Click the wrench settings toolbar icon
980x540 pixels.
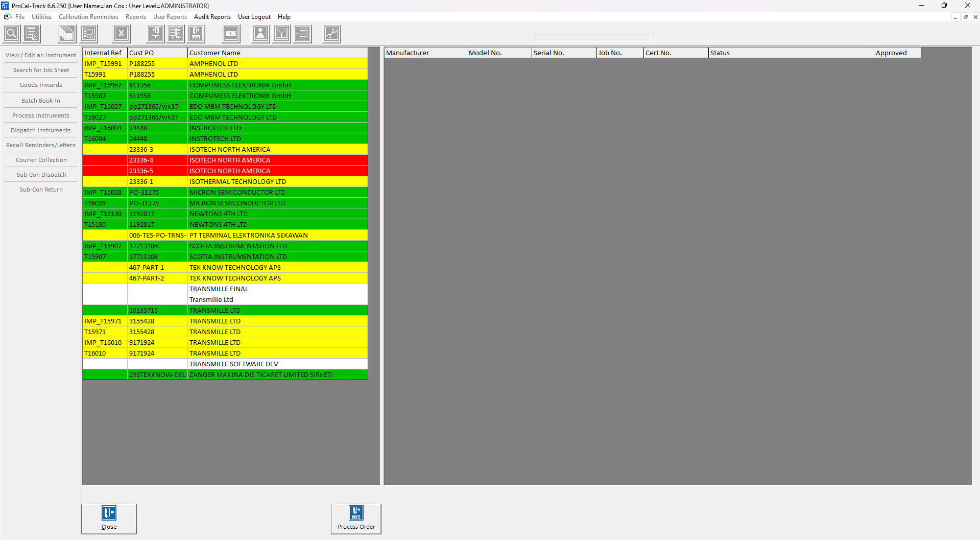click(332, 34)
